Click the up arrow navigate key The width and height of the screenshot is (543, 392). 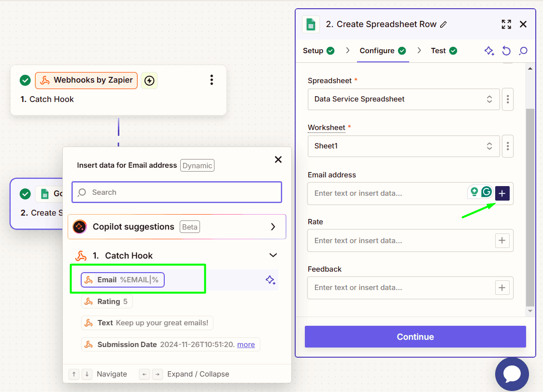click(74, 374)
